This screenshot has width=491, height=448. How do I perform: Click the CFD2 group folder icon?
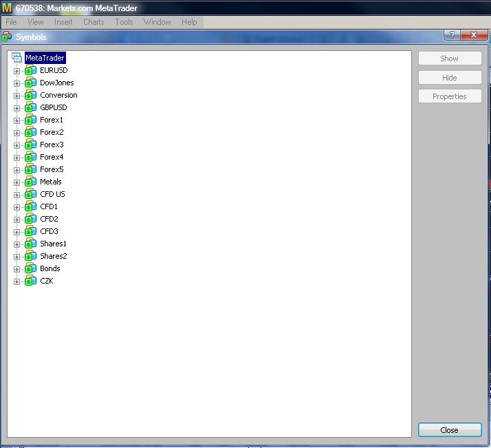click(30, 219)
